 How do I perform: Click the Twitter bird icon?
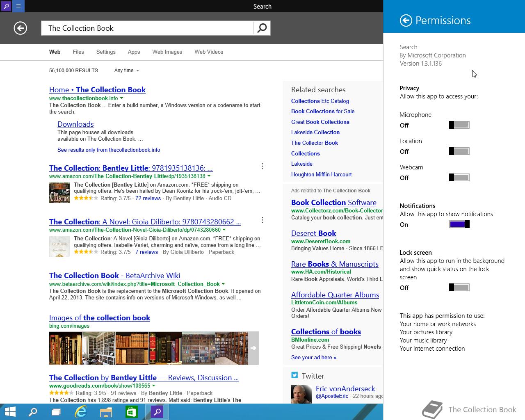(x=294, y=375)
